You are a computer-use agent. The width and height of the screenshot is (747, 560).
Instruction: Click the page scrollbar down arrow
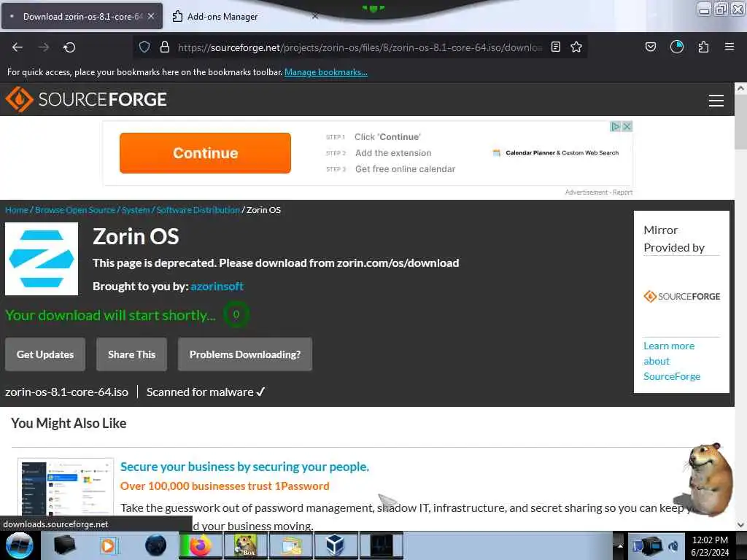(x=740, y=525)
